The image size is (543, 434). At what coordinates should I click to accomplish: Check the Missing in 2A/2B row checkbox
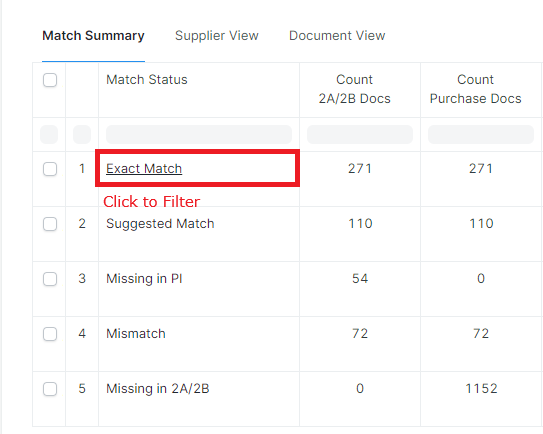coord(50,389)
